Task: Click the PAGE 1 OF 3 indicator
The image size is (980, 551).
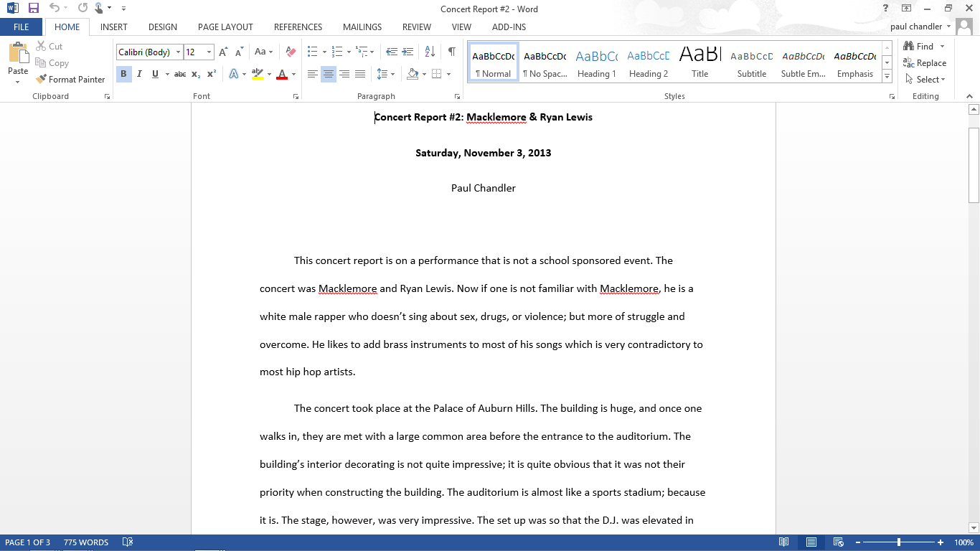Action: (28, 542)
